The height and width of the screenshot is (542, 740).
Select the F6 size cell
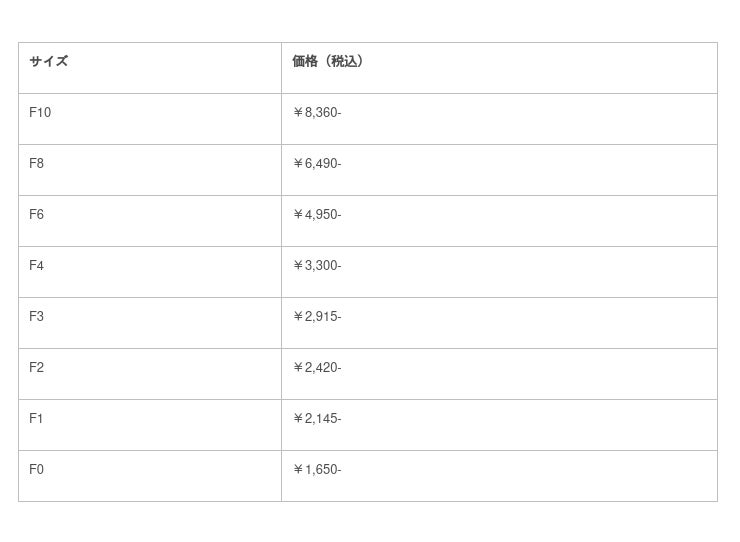(x=37, y=215)
